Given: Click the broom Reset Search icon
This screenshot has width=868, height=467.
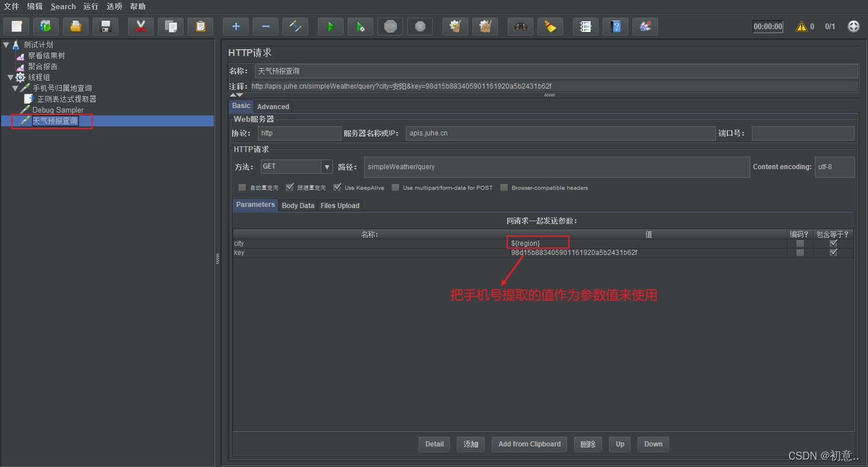Looking at the screenshot, I should coord(550,26).
